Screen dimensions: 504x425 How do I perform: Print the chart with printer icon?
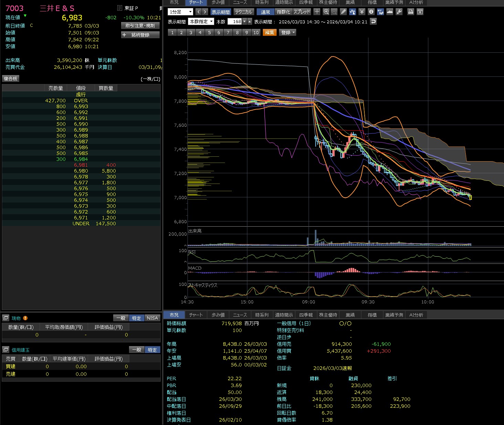coord(410,12)
